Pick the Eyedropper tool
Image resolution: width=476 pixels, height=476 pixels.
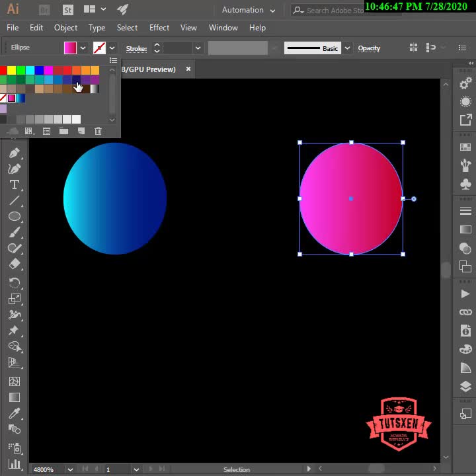click(x=14, y=414)
